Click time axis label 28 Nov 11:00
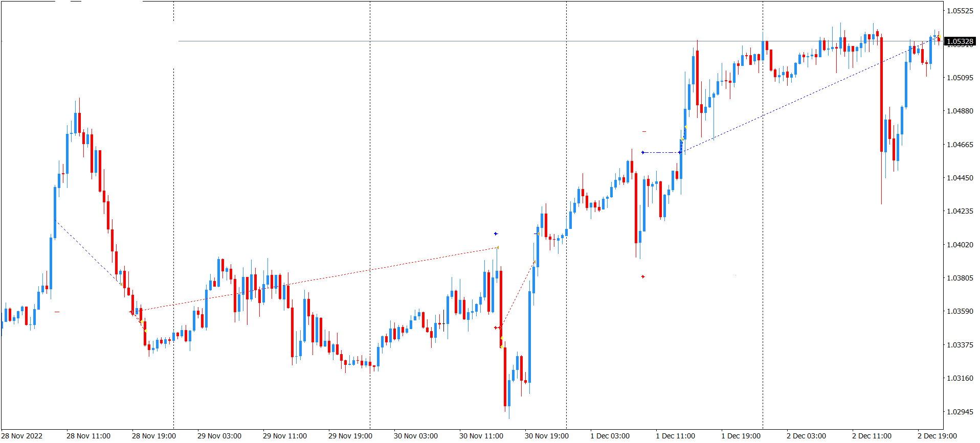 pos(88,436)
